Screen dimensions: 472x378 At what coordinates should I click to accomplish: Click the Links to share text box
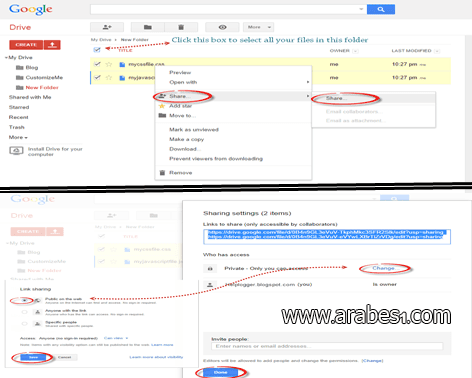327,237
